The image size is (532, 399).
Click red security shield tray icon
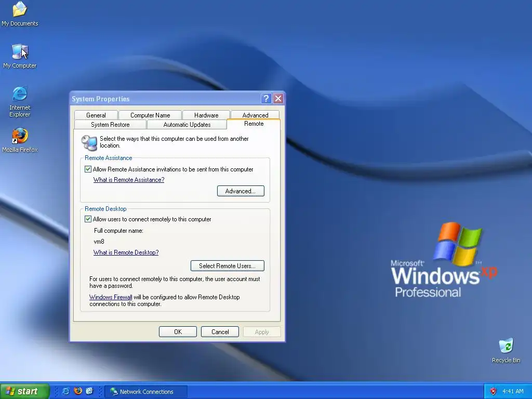click(x=493, y=392)
